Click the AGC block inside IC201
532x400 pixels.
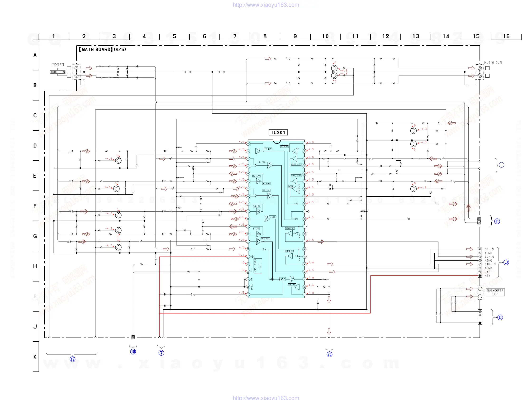coord(282,279)
